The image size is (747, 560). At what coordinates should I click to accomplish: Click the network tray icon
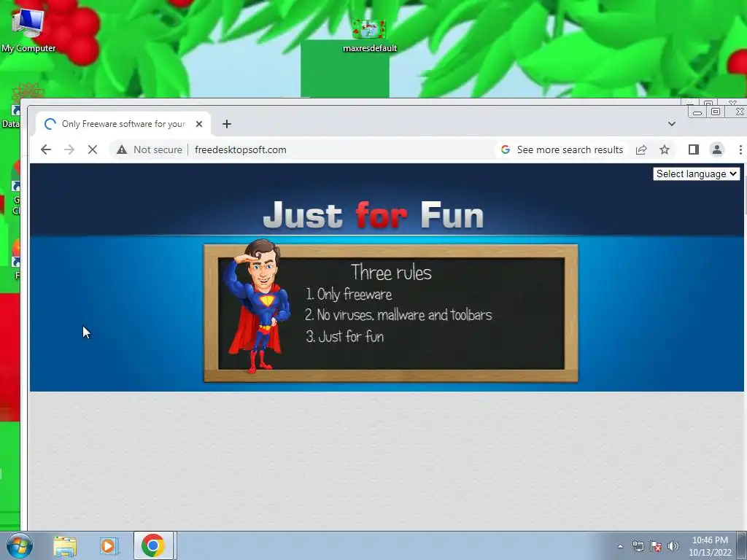[x=638, y=546]
